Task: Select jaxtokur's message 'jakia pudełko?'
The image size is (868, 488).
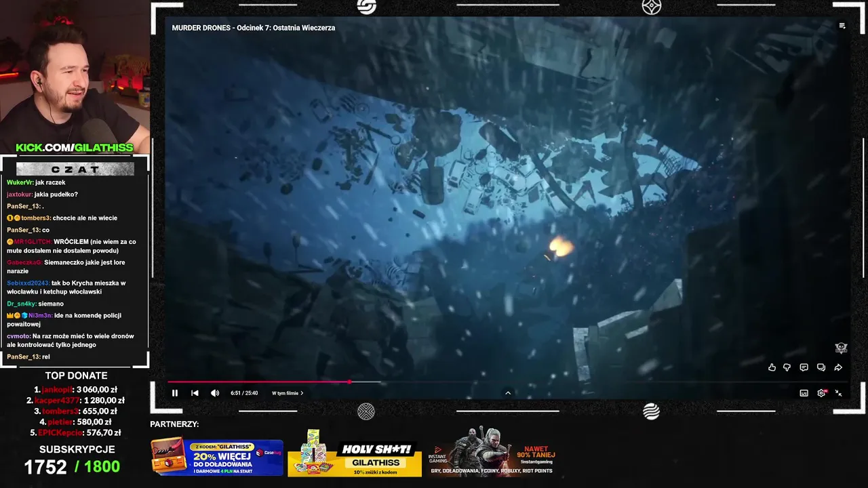Action: (42, 195)
